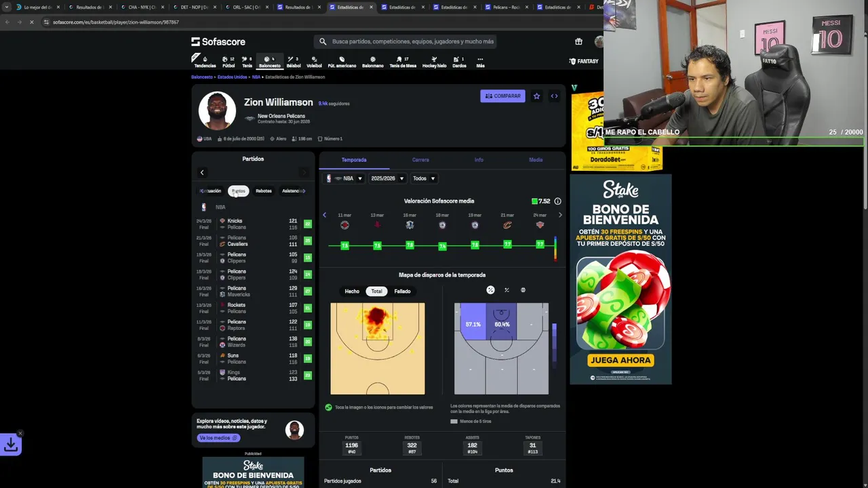The height and width of the screenshot is (488, 868).
Task: Open browser tab search chevron
Action: coord(7,7)
